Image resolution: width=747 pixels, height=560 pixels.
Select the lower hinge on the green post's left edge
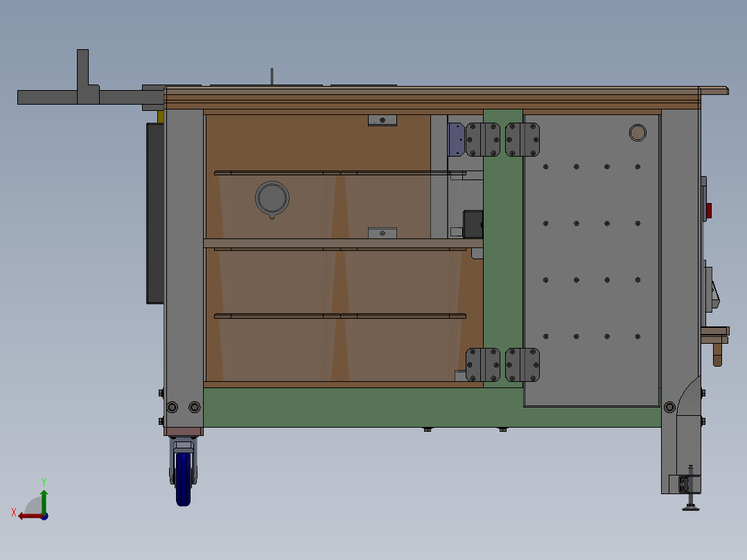click(482, 365)
